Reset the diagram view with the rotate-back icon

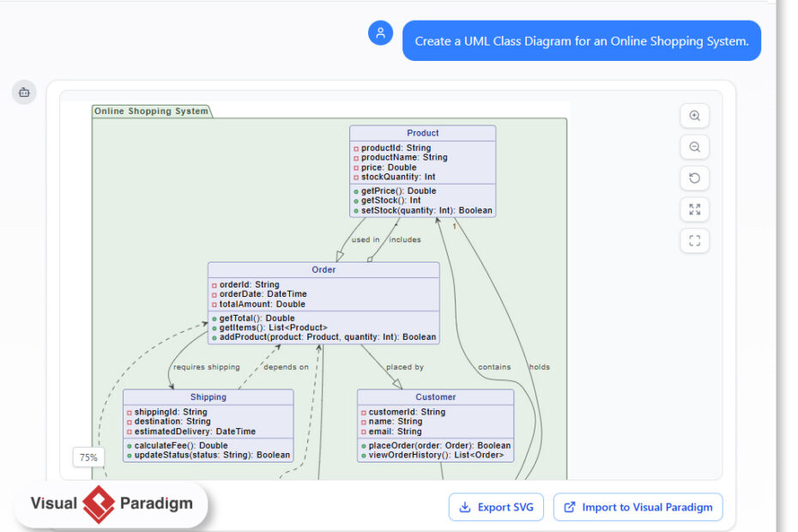click(694, 178)
